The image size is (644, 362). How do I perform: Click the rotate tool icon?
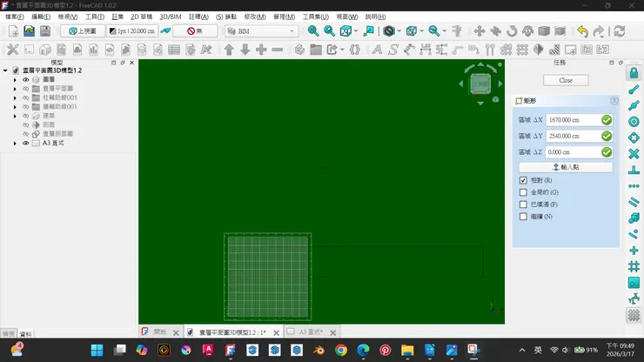[x=512, y=30]
